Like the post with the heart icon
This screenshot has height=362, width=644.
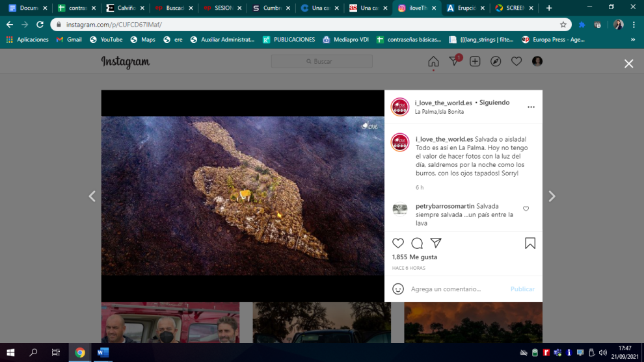pyautogui.click(x=398, y=243)
